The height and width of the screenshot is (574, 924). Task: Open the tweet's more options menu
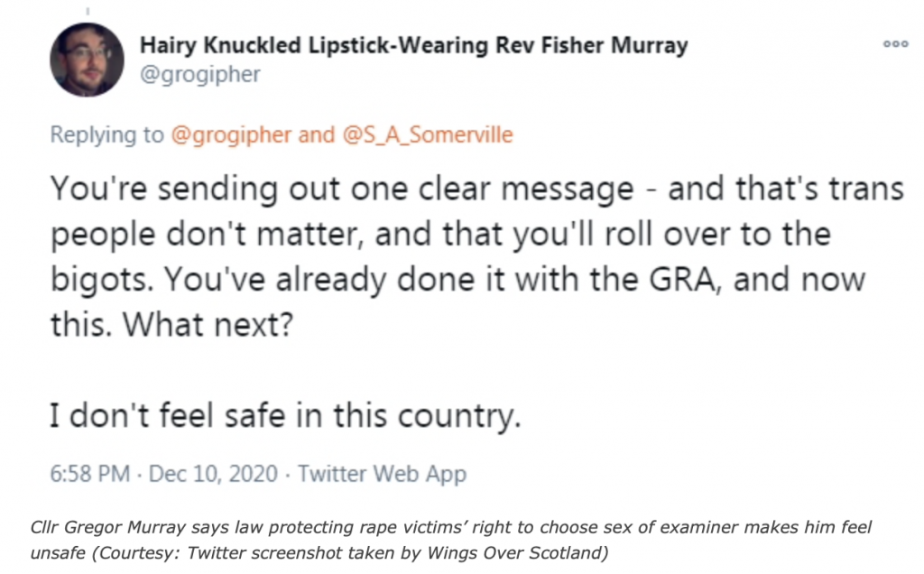(x=895, y=43)
